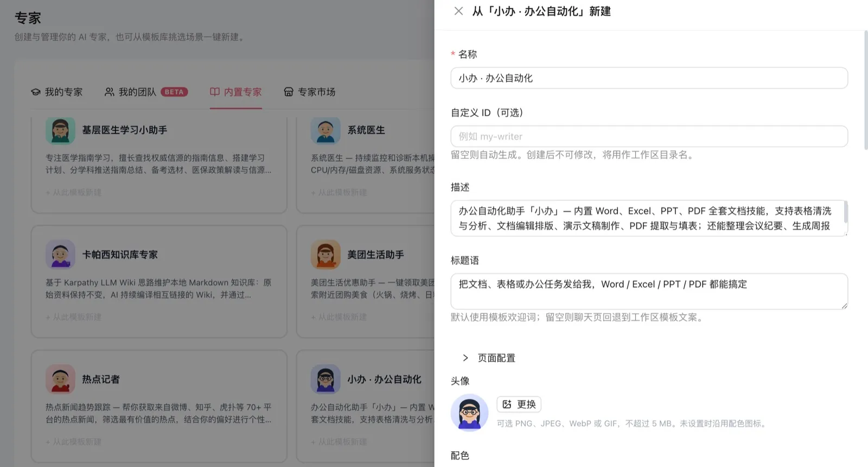
Task: Click 从此模板新建 under 基层医生学习小助手
Action: click(x=74, y=192)
